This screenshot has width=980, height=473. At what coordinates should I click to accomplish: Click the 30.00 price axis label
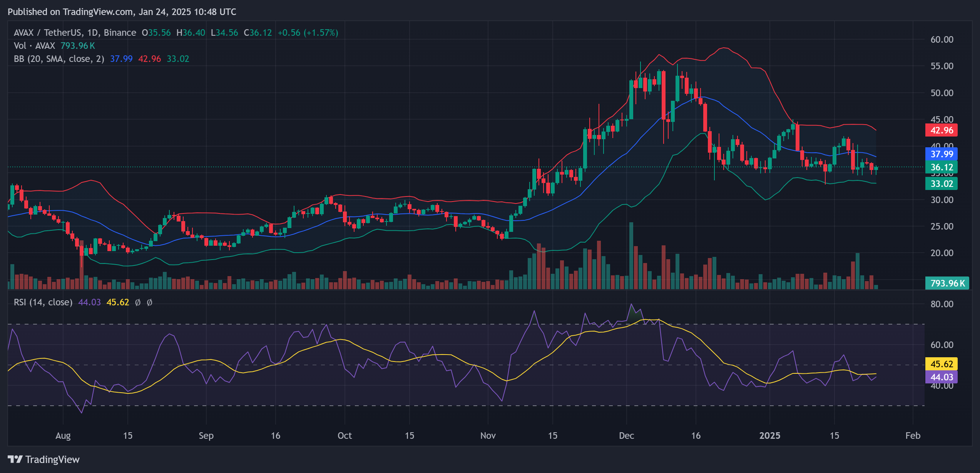942,200
